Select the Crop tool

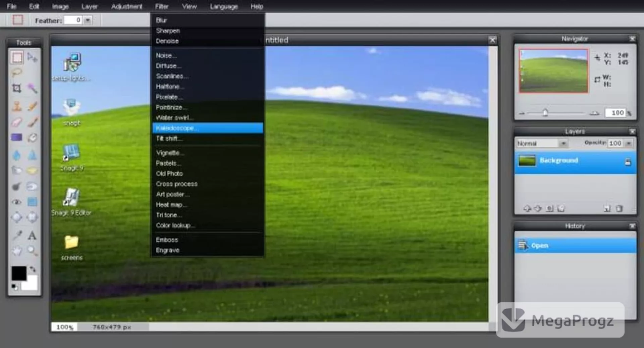[x=17, y=88]
